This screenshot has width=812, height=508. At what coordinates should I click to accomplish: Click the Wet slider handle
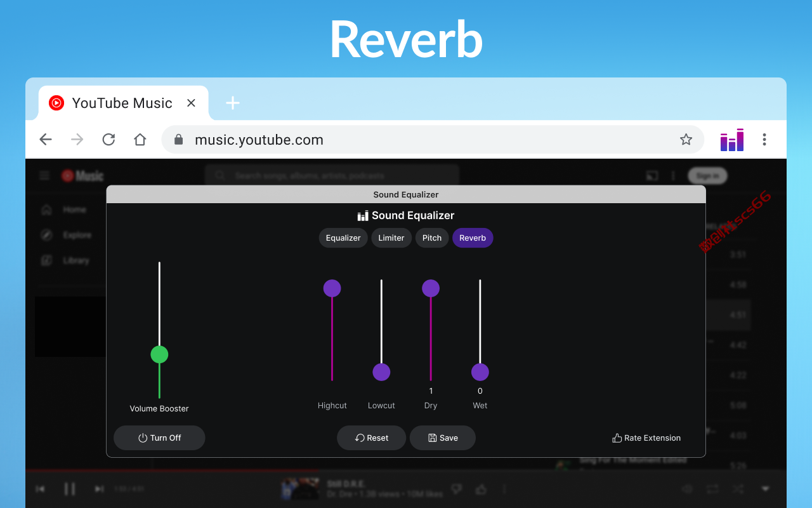click(480, 372)
